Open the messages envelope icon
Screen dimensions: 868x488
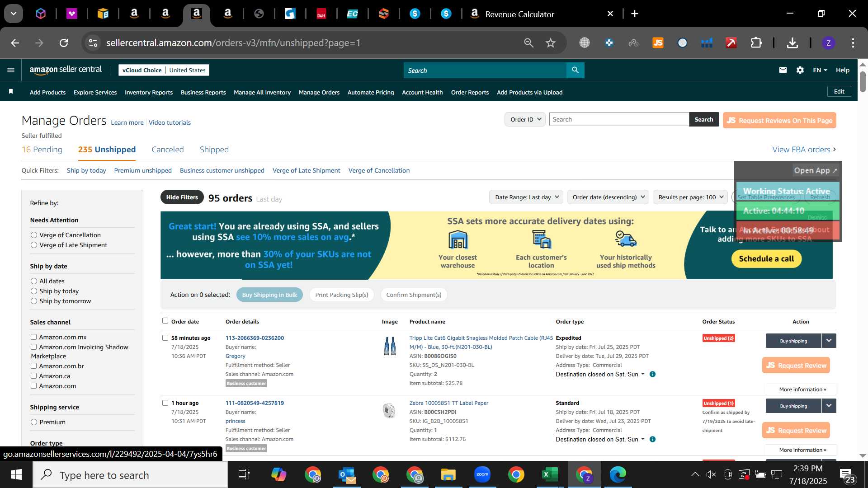pos(783,70)
